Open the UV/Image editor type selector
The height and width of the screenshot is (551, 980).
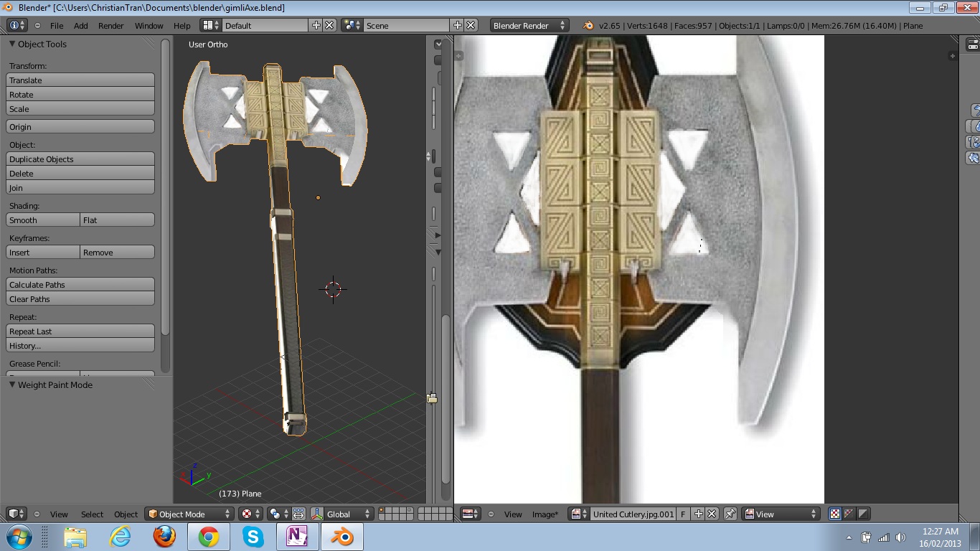pyautogui.click(x=471, y=514)
